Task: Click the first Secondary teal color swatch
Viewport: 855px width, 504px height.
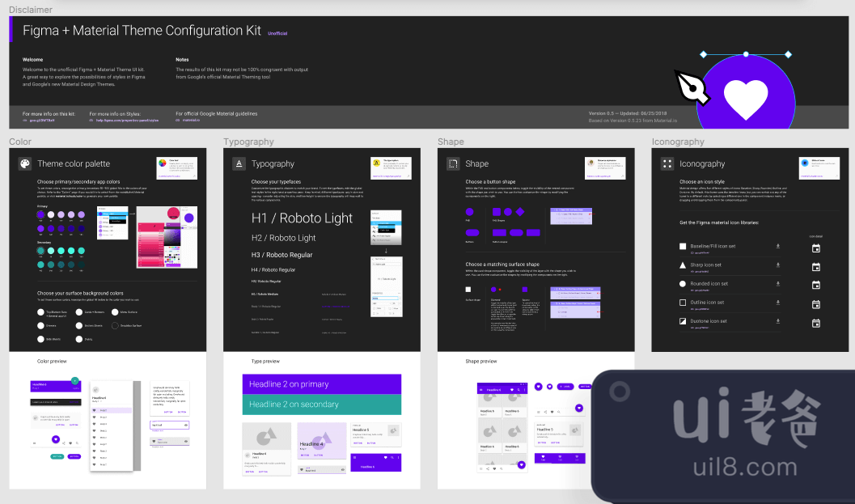Action: click(x=41, y=251)
